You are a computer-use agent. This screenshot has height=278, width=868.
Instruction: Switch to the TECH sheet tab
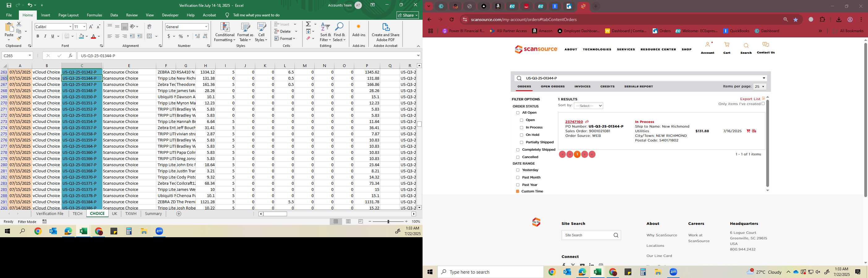coord(77,214)
